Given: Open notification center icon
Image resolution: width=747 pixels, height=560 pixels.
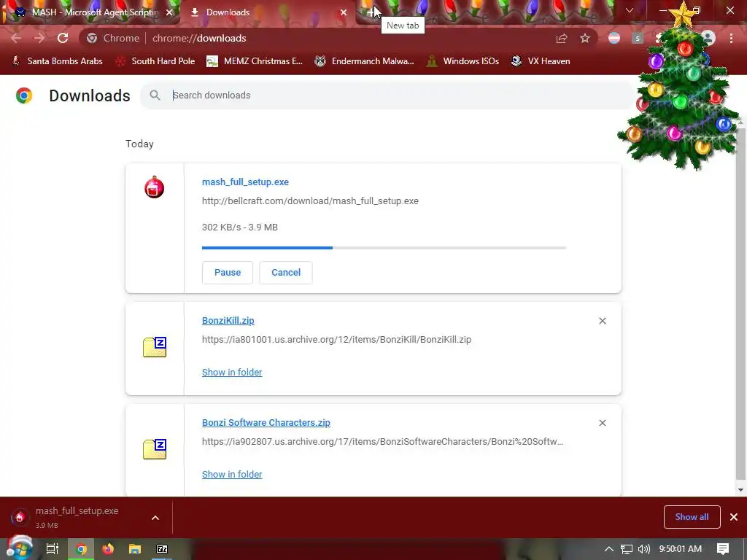Looking at the screenshot, I should (x=723, y=549).
